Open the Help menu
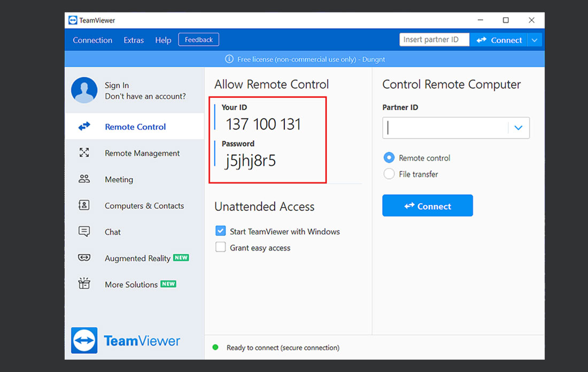The image size is (588, 372). 163,40
